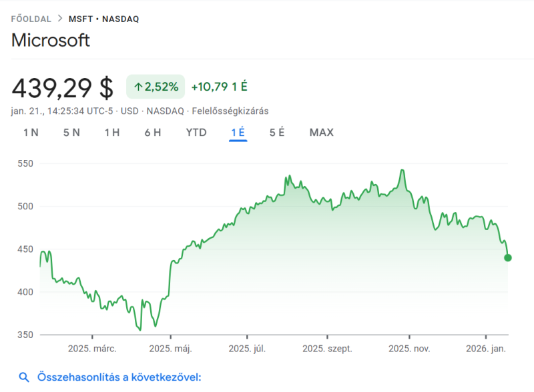
Task: Go to the FŐOLDAL breadcrumb link
Action: (31, 19)
